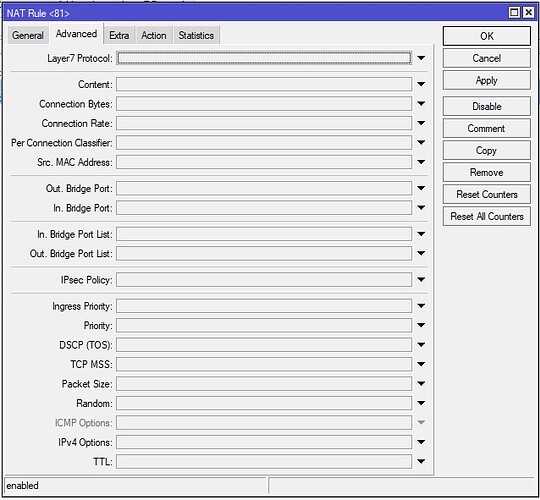Open the Statistics tab

click(x=196, y=35)
